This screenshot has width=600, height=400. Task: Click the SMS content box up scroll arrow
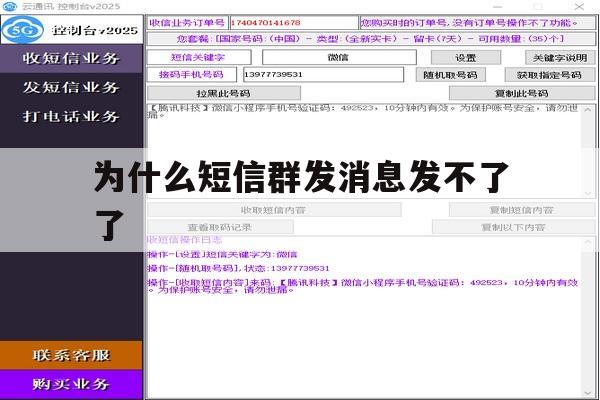[588, 110]
